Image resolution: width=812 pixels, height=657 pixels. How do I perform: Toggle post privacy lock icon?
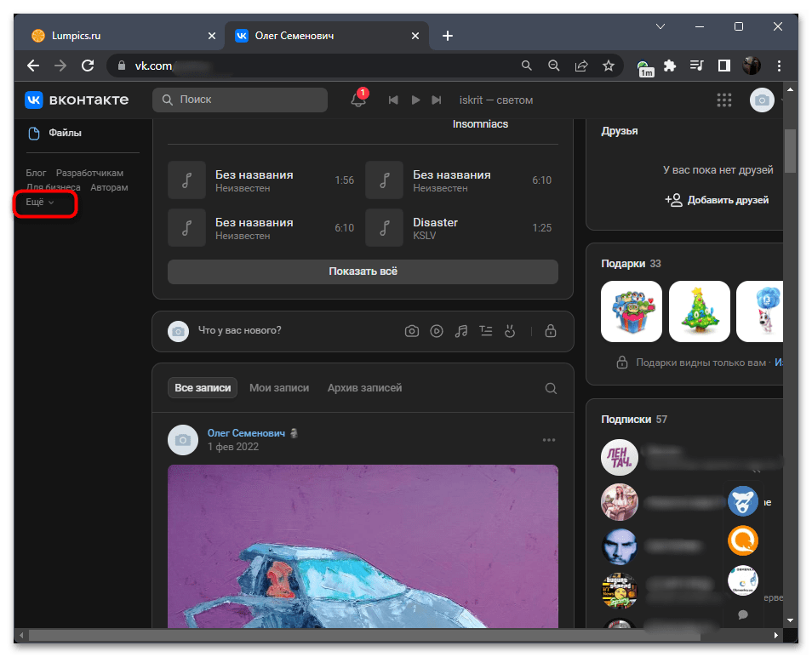551,331
